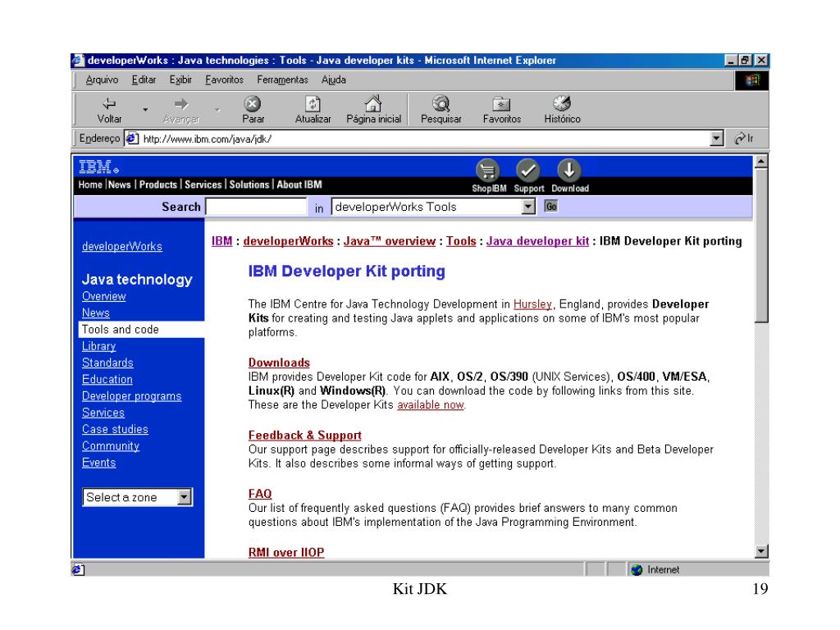Screen dimensions: 840x630
Task: Click the status bar page icon
Action: (x=78, y=569)
